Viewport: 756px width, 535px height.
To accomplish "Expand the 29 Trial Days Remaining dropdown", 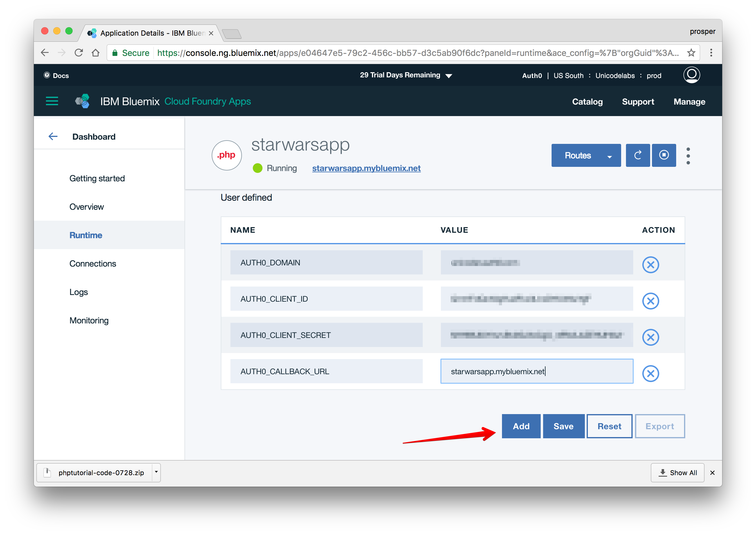I will point(406,75).
